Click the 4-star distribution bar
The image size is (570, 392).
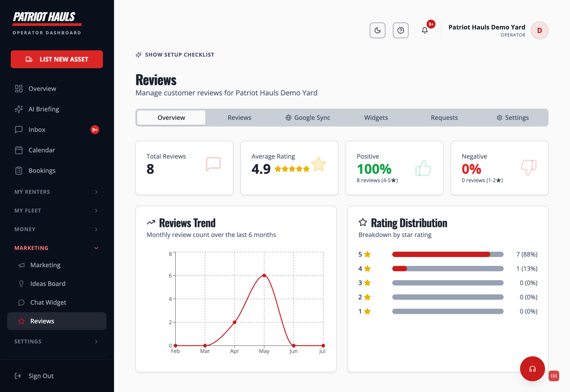[448, 269]
